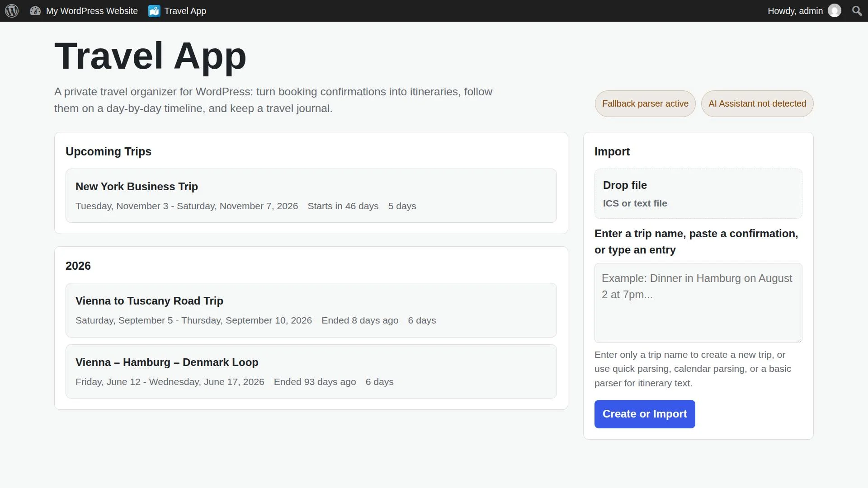Image resolution: width=868 pixels, height=488 pixels.
Task: Open Travel App admin bar item
Action: point(177,11)
